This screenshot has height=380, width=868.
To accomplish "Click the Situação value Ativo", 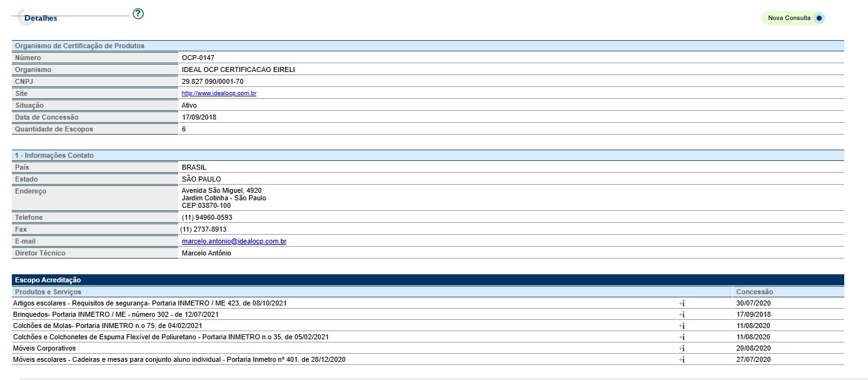I will 189,105.
